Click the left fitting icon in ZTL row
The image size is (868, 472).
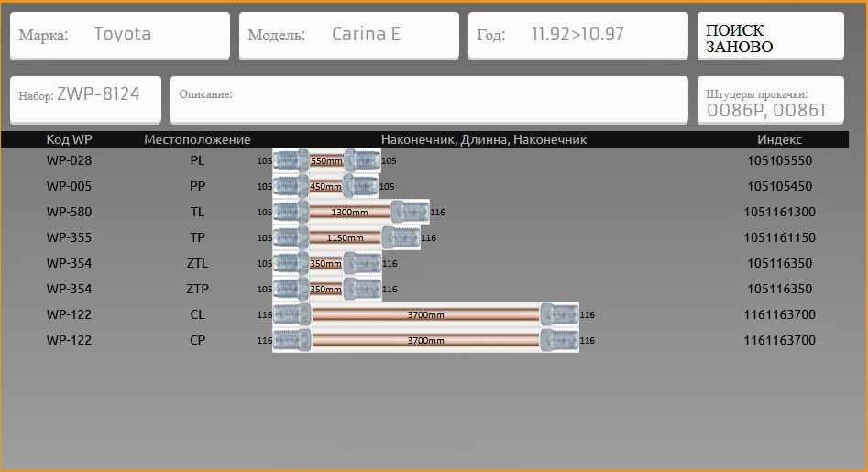pos(291,264)
